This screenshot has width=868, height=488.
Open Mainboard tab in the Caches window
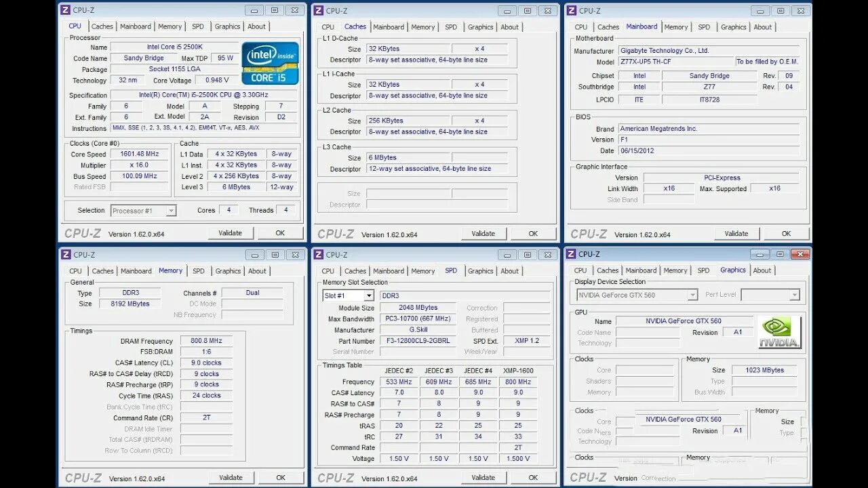point(389,27)
